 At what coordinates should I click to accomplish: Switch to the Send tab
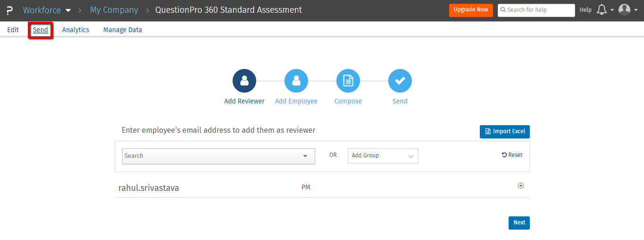click(x=41, y=30)
